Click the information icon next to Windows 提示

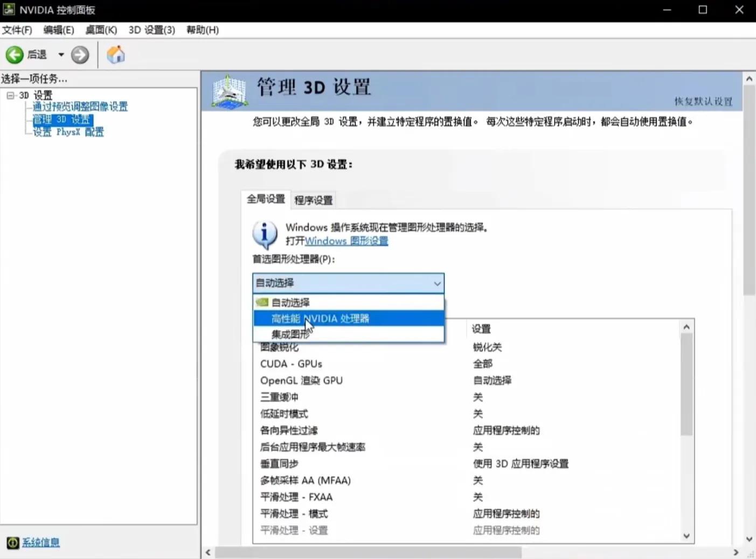(265, 234)
